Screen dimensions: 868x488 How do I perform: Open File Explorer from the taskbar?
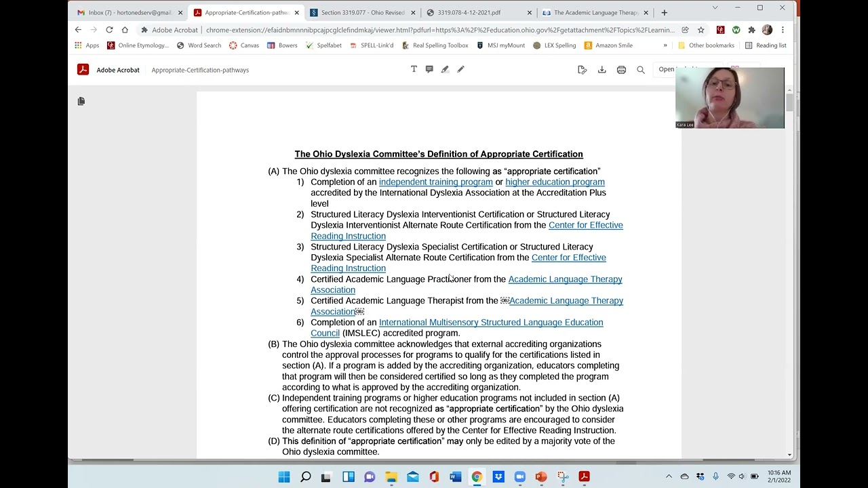tap(391, 476)
